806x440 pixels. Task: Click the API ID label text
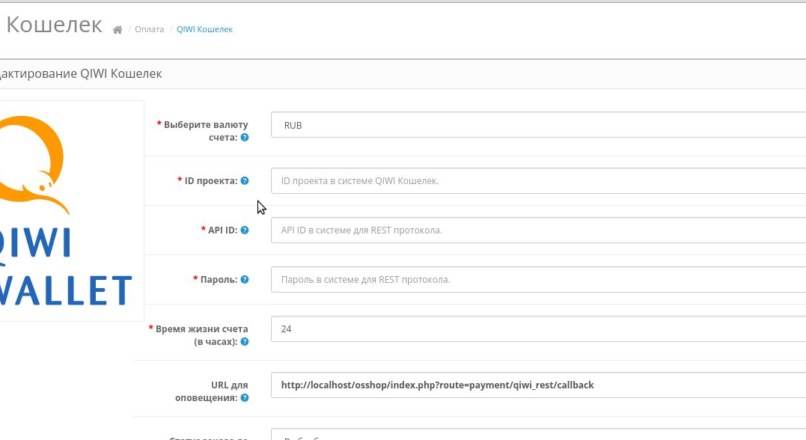[223, 230]
